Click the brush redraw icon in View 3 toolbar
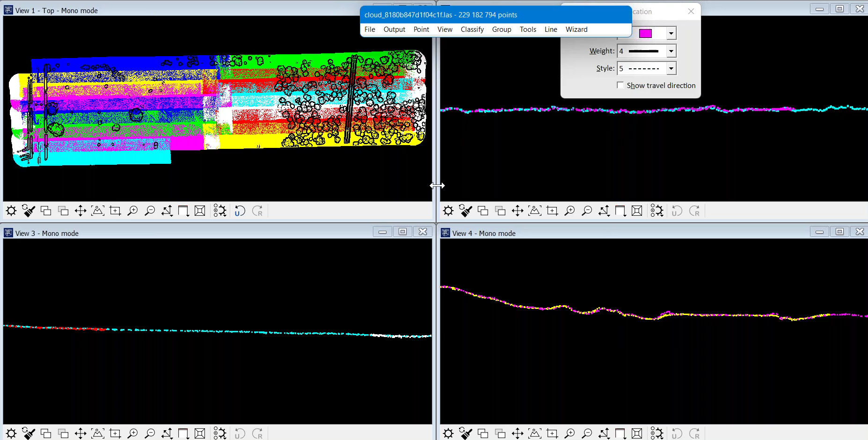The image size is (868, 440). 29,433
